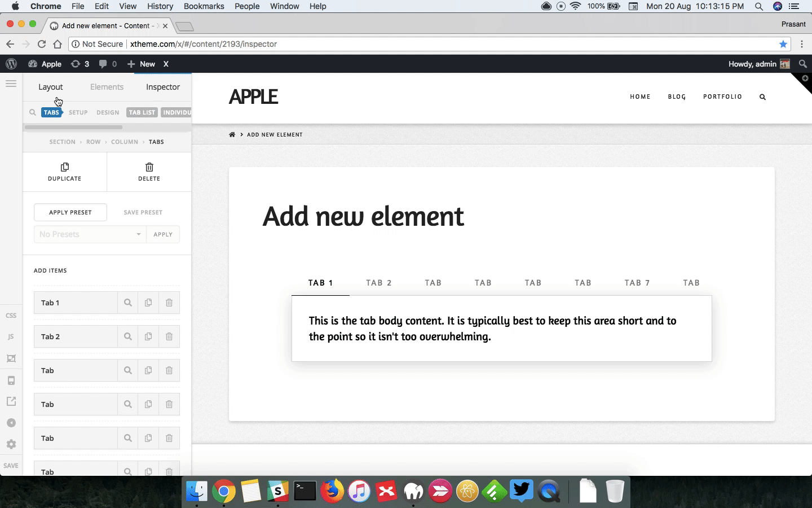Click the Duplicate element icon
The height and width of the screenshot is (508, 812).
(65, 167)
